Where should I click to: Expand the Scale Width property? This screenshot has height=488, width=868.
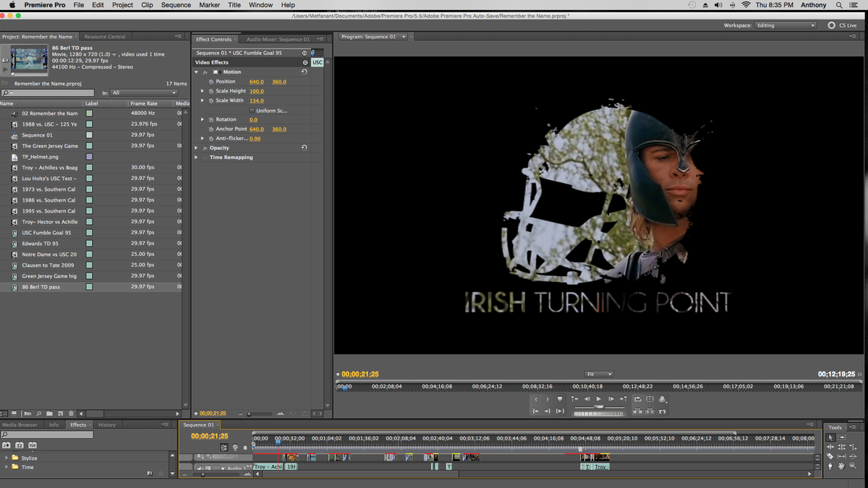tap(203, 100)
